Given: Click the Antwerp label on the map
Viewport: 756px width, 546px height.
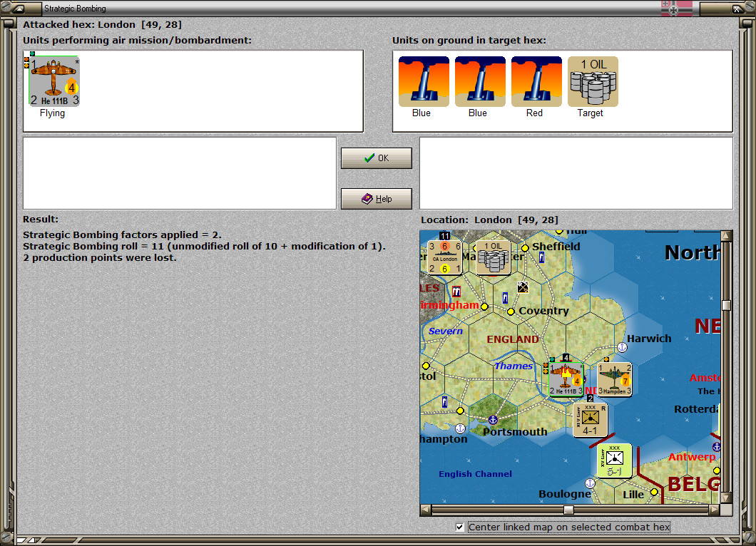Looking at the screenshot, I should [x=692, y=457].
